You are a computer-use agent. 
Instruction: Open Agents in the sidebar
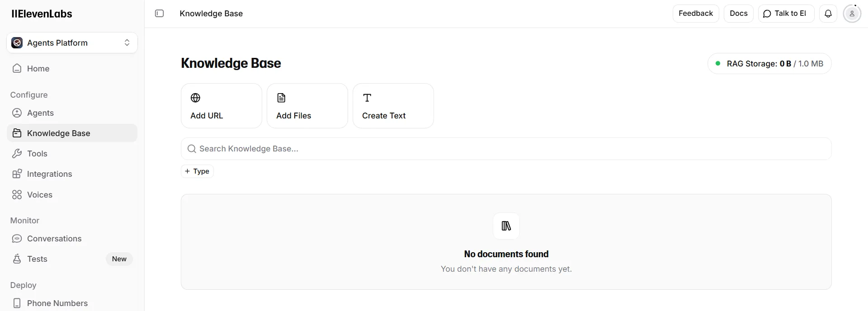(40, 113)
